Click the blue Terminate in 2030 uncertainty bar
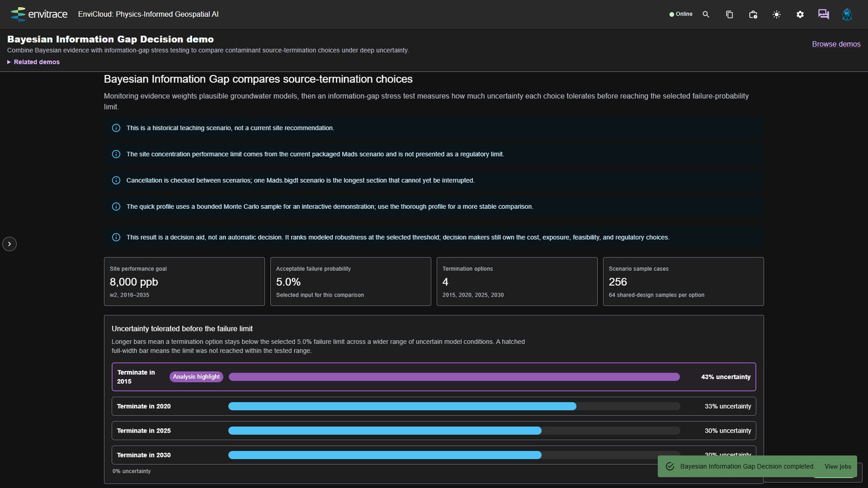The height and width of the screenshot is (488, 868). coord(385,455)
